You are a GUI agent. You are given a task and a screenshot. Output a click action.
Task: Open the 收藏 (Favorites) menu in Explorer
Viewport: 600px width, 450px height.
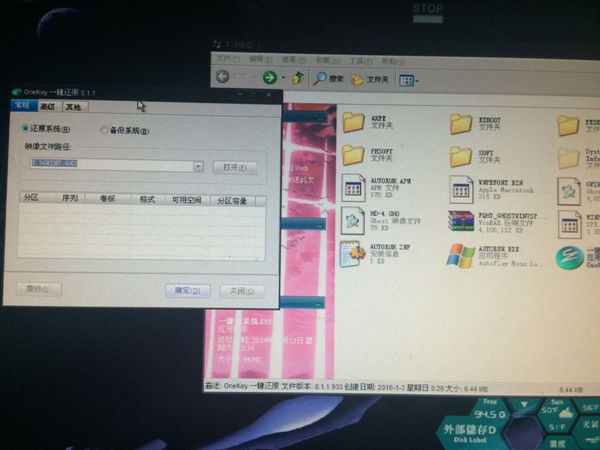pos(328,60)
